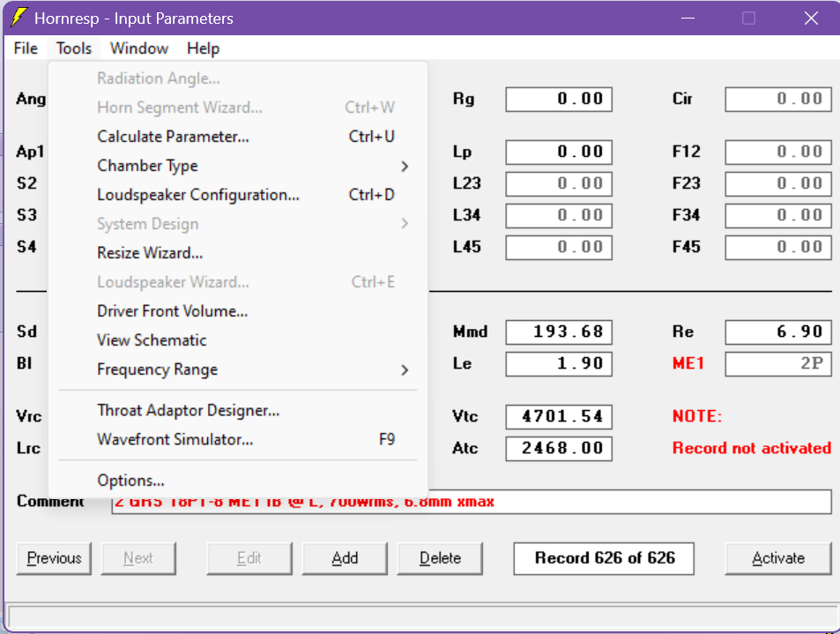Click the red NOTE: label
This screenshot has width=840, height=634.
(697, 416)
